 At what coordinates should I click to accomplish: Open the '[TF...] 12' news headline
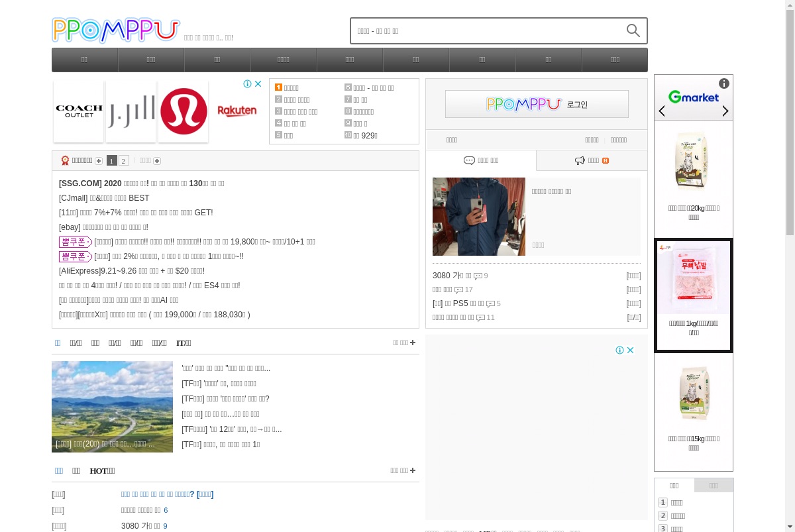coord(232,429)
